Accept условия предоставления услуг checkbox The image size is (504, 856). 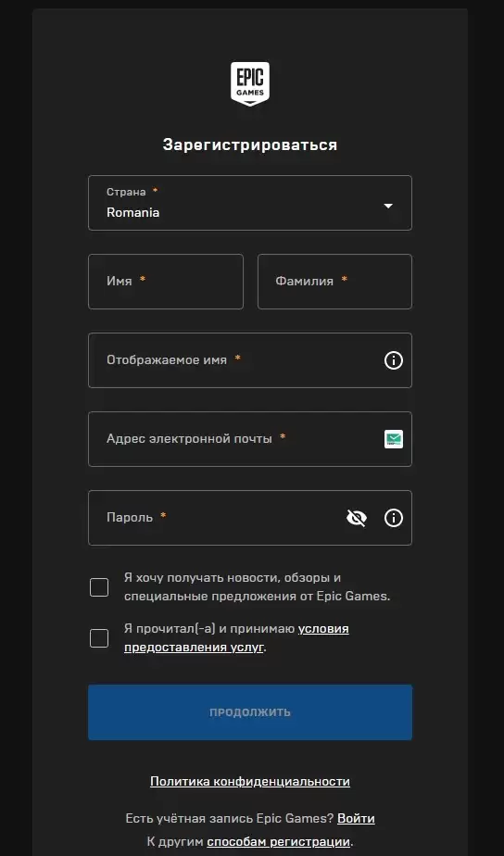click(99, 638)
